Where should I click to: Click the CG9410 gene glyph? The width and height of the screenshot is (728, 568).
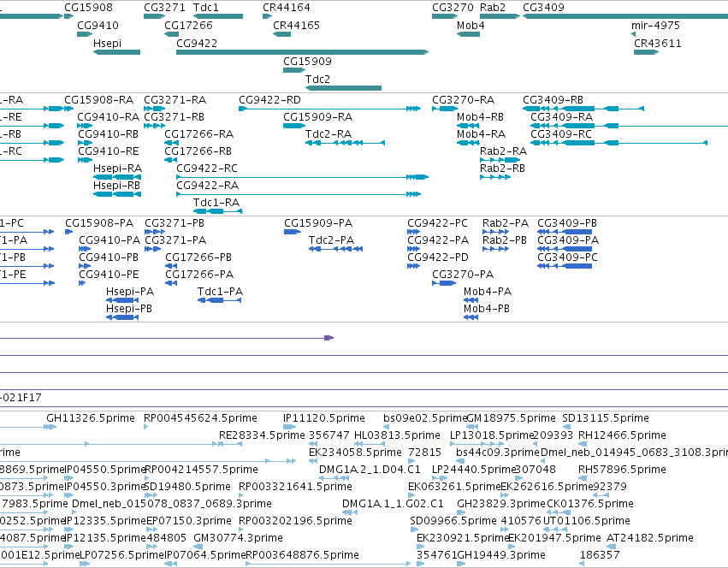pyautogui.click(x=85, y=34)
